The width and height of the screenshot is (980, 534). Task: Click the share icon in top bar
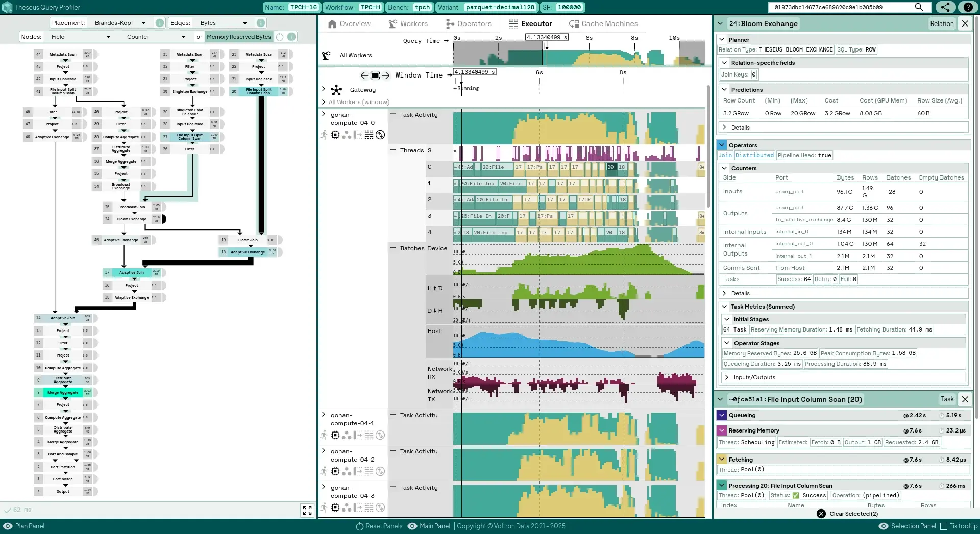946,7
